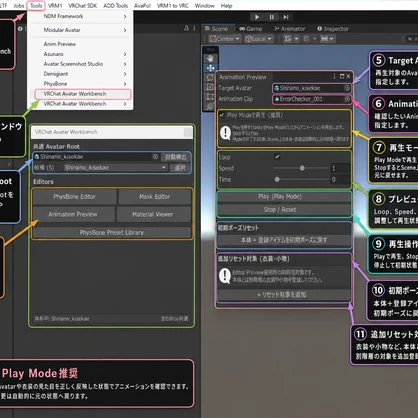Click the 選択 button beside candidates dropdown

tap(180, 168)
